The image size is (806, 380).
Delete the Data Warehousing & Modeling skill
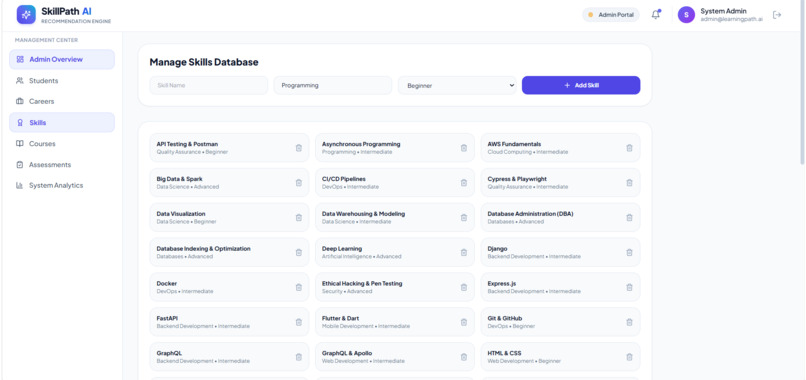pos(464,218)
